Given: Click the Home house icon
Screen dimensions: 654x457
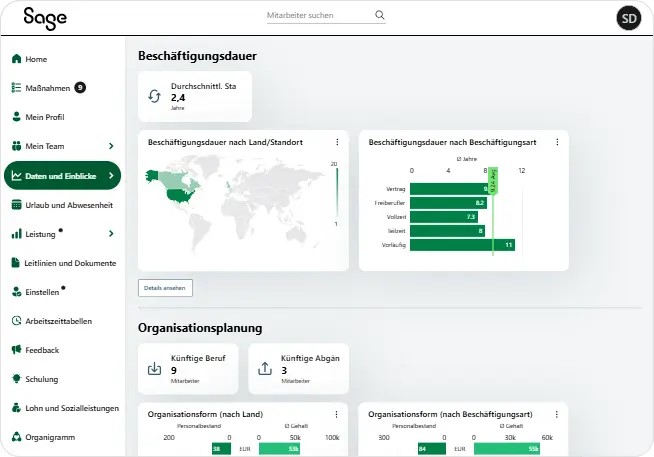Looking at the screenshot, I should pos(16,59).
